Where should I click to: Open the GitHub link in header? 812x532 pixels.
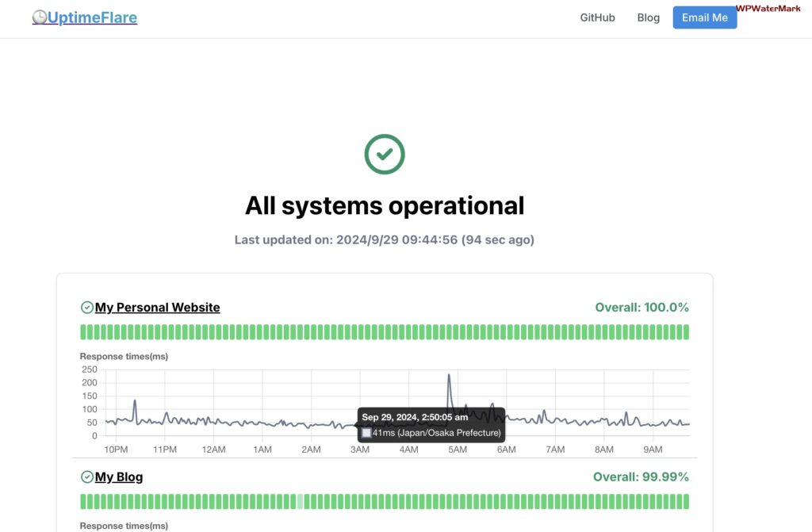pos(597,17)
